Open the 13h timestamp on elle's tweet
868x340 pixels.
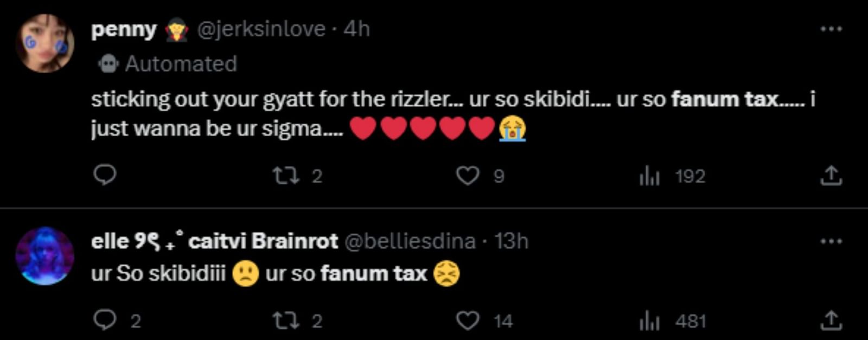511,241
